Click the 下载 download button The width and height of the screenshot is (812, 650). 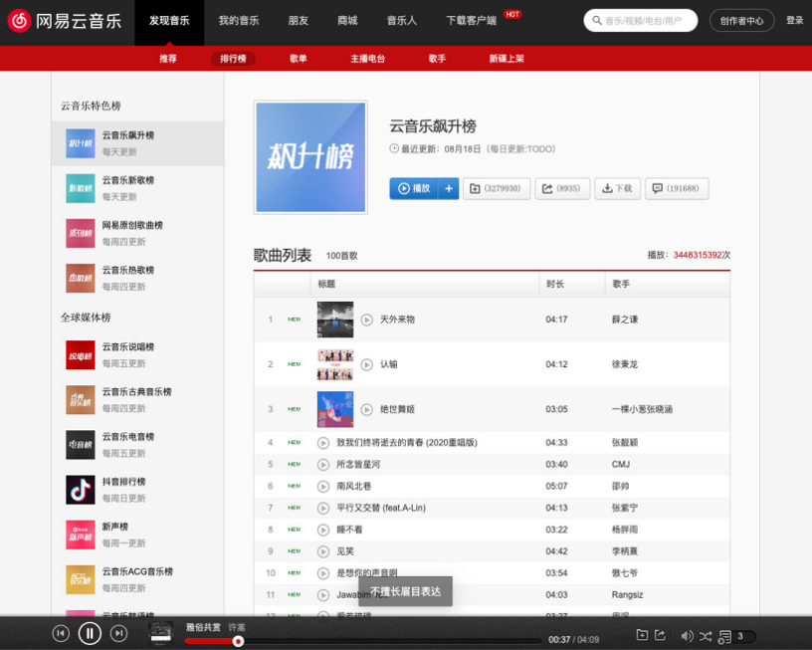point(617,188)
